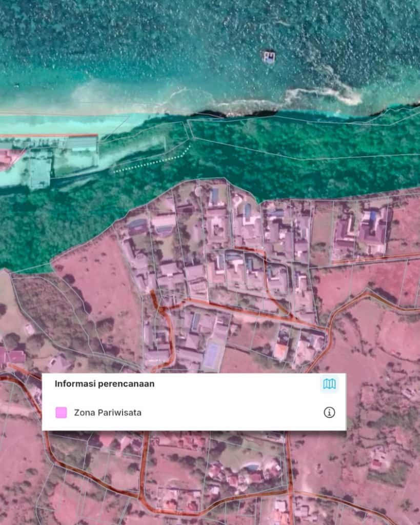Select the pink Zona Pariwisata color swatch
420x525 pixels.
61,412
